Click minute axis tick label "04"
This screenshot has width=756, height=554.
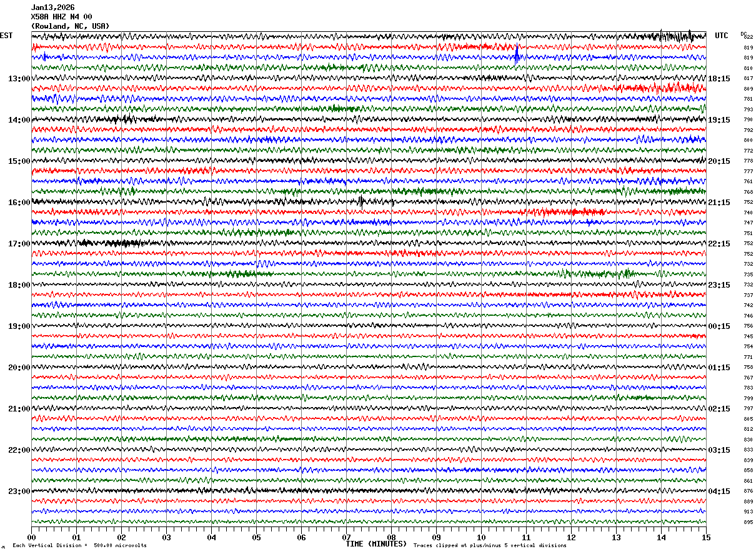[211, 537]
